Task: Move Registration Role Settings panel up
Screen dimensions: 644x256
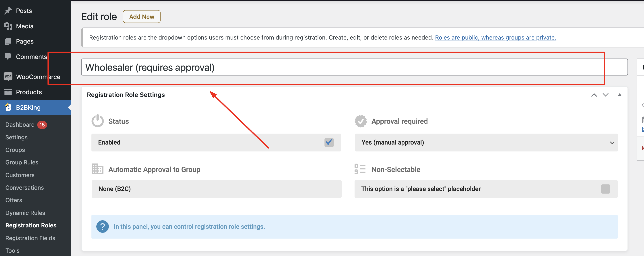Action: click(594, 95)
